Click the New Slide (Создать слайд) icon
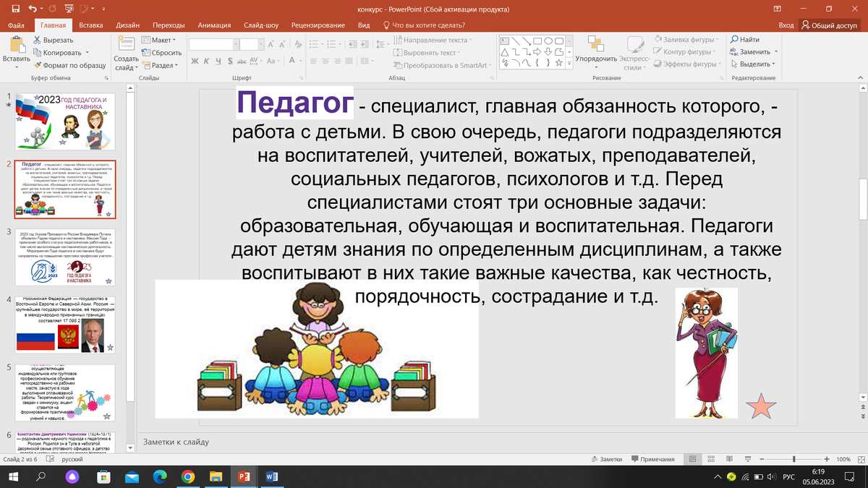Viewport: 868px width, 488px height. click(x=126, y=44)
